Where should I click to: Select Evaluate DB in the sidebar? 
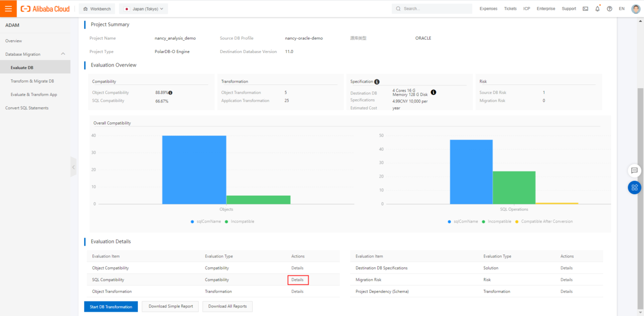point(35,68)
